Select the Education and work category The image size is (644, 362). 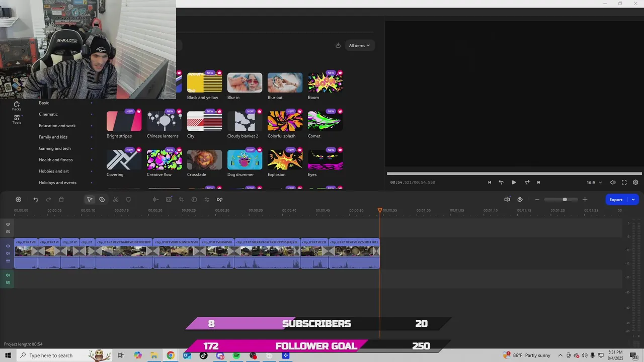click(x=57, y=126)
